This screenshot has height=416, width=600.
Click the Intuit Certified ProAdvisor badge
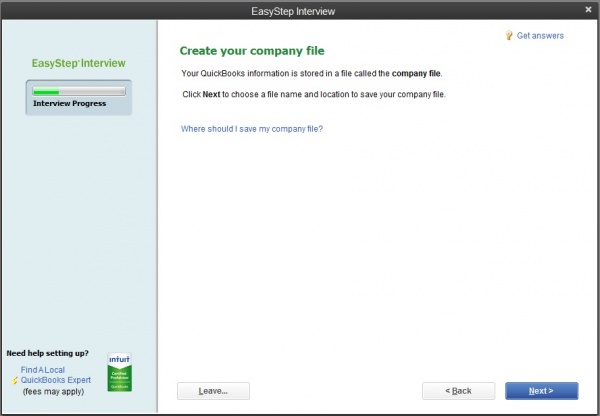coord(119,372)
